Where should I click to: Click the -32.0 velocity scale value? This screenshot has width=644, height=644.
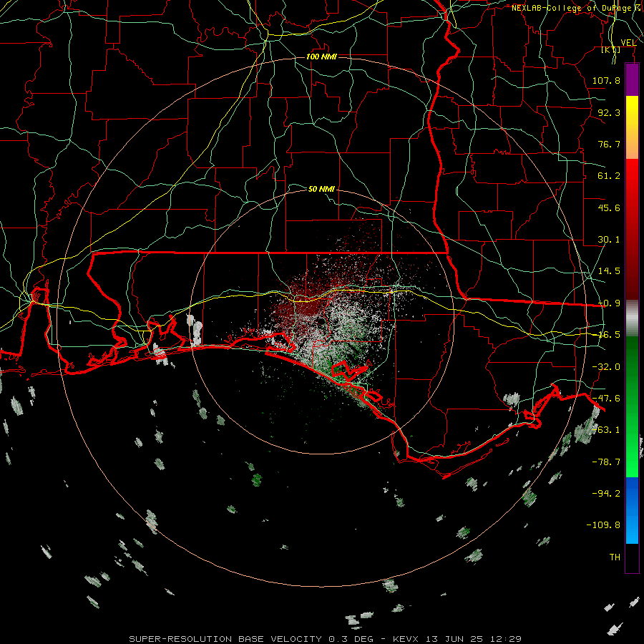point(606,367)
